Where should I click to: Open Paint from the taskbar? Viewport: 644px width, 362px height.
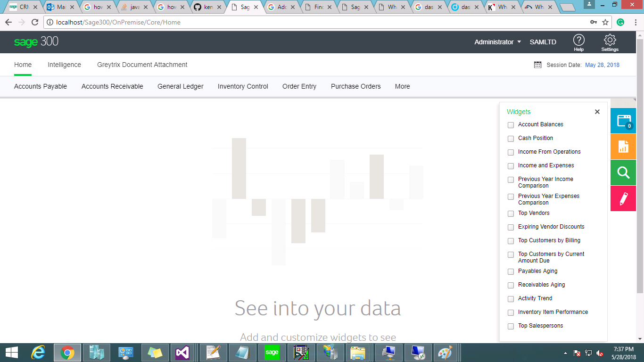click(x=445, y=353)
